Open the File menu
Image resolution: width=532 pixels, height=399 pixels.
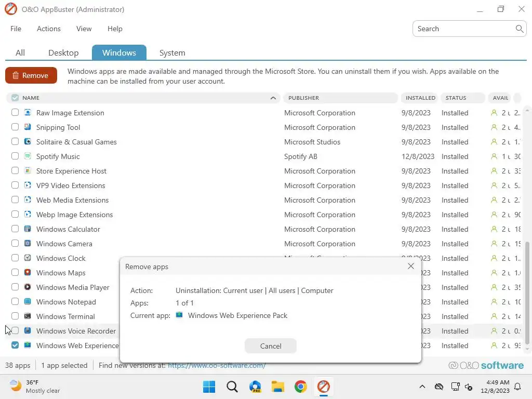pyautogui.click(x=16, y=29)
